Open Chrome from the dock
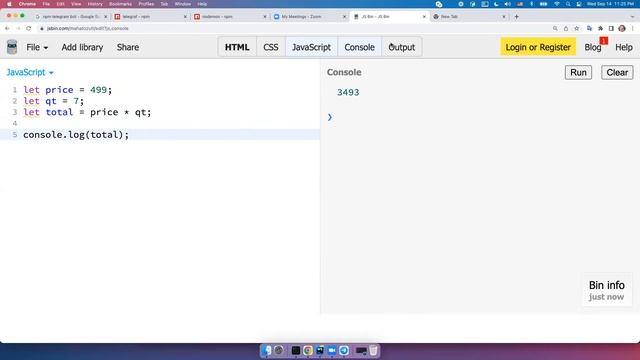The height and width of the screenshot is (360, 640). click(x=308, y=350)
